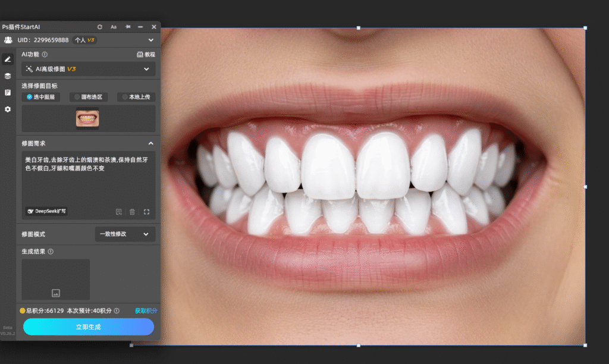Select the 选中图层 radio option
The image size is (609, 364).
(41, 97)
